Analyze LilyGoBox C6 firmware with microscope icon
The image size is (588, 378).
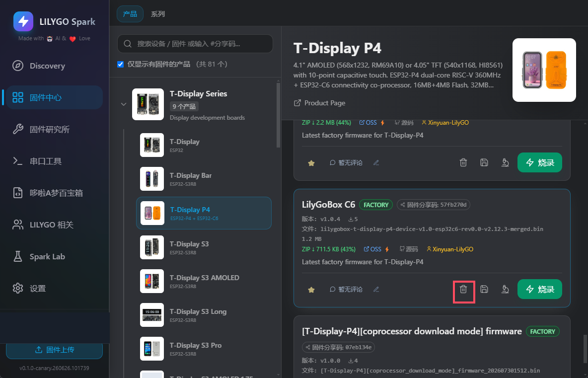click(x=505, y=289)
